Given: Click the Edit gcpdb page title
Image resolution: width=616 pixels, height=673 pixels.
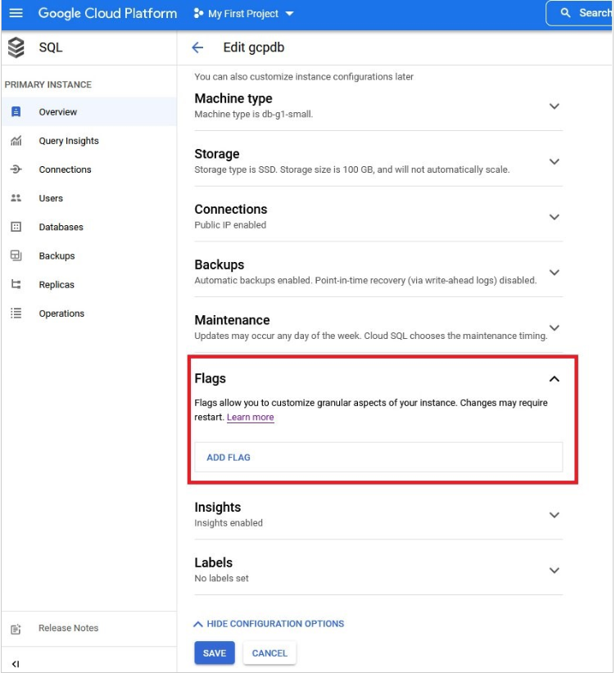Looking at the screenshot, I should coord(254,47).
